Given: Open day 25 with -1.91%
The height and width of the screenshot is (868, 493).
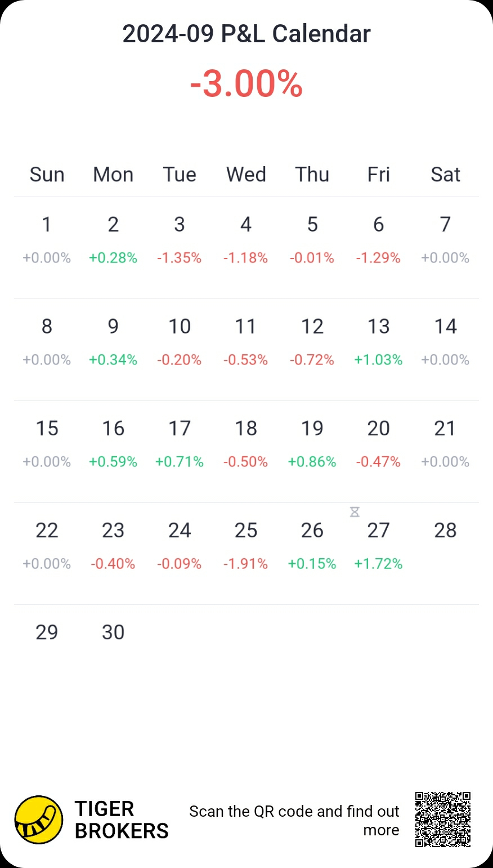Looking at the screenshot, I should 246,545.
